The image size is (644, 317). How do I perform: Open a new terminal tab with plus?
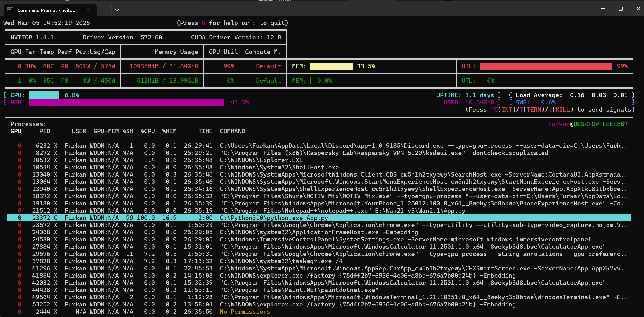pyautogui.click(x=105, y=10)
